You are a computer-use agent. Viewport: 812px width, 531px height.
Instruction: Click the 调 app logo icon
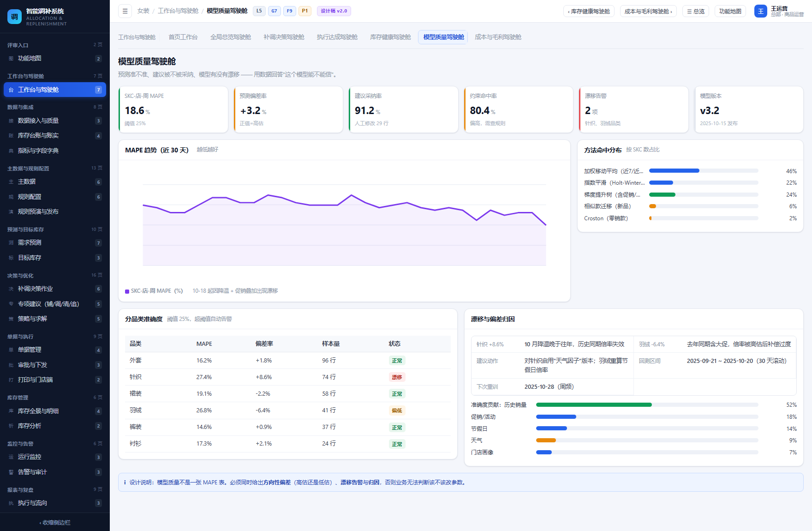pos(14,17)
